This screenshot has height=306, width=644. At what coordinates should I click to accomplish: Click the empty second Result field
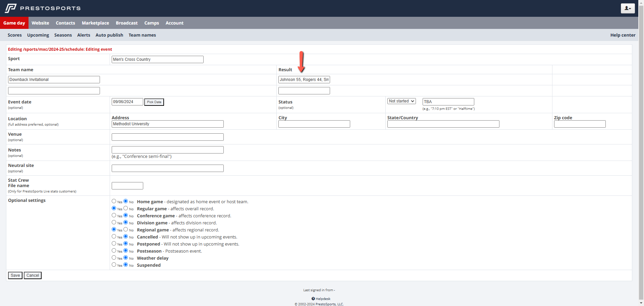[304, 91]
